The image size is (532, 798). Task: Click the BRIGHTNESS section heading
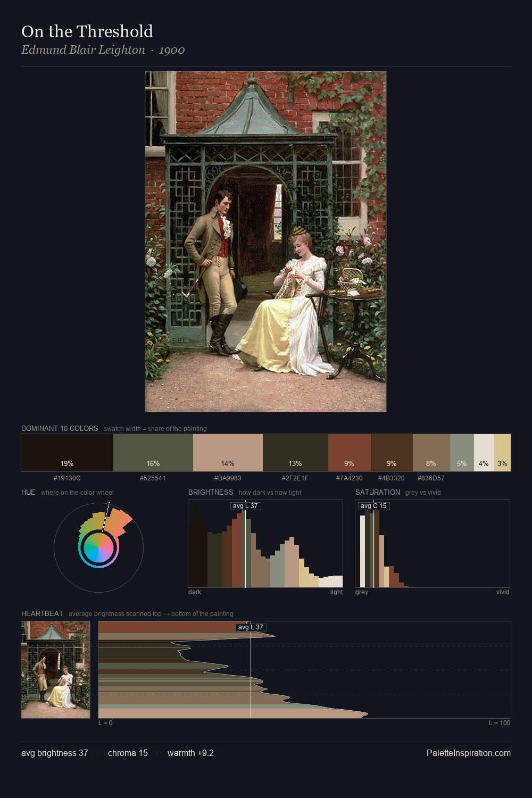click(211, 492)
